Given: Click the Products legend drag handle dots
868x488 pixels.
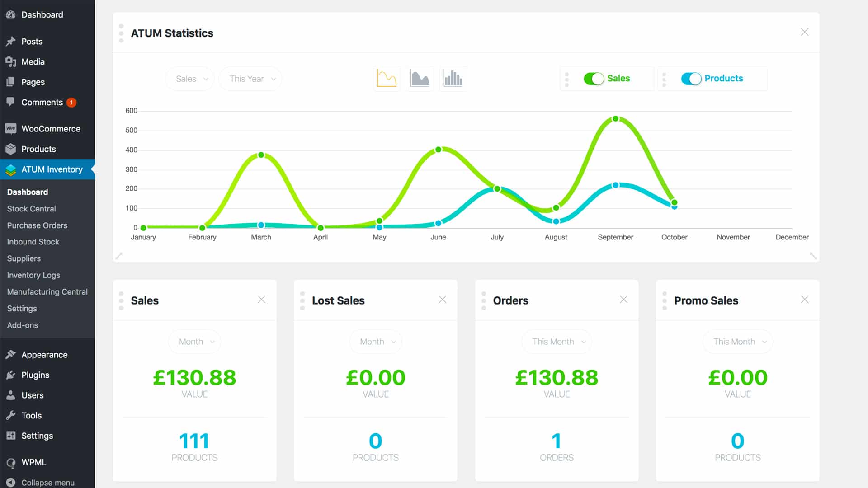Looking at the screenshot, I should [664, 80].
